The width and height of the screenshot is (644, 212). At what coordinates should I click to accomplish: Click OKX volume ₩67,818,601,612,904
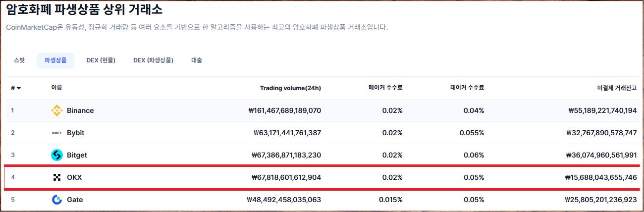tap(286, 177)
